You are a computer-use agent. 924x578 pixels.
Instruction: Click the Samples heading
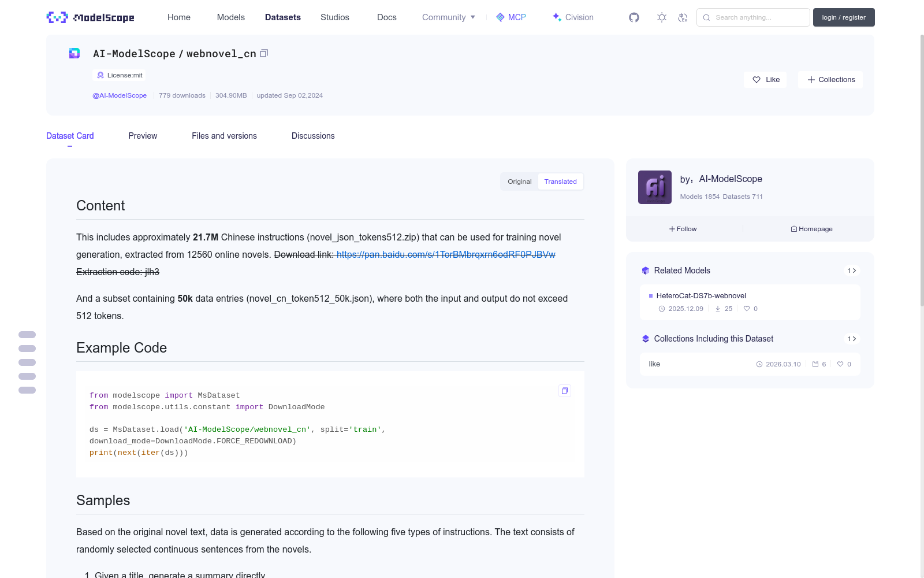pos(103,501)
